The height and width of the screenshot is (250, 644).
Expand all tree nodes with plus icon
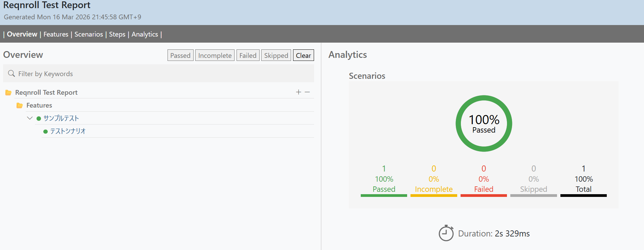pos(298,92)
